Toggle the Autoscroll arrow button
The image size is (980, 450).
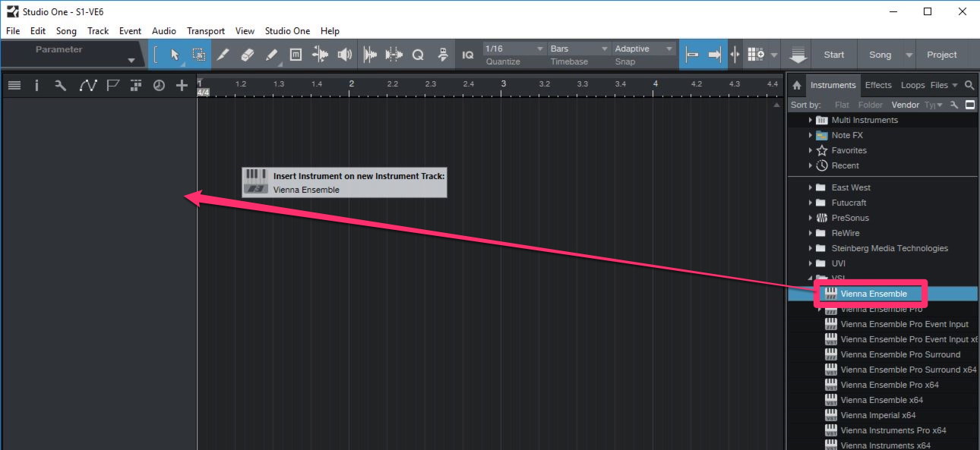click(x=715, y=55)
